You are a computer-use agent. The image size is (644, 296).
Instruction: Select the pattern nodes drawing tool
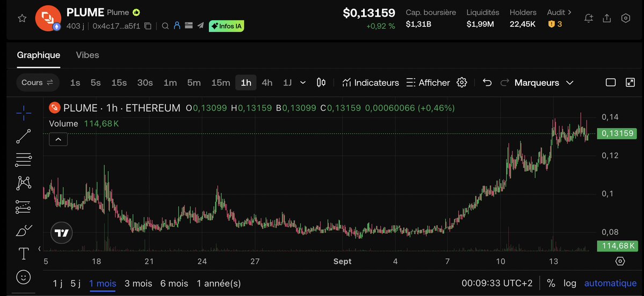pyautogui.click(x=24, y=183)
